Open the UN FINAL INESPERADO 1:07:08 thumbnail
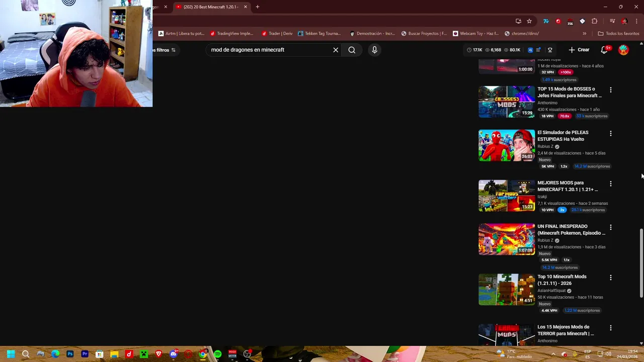The height and width of the screenshot is (362, 644). [x=507, y=239]
